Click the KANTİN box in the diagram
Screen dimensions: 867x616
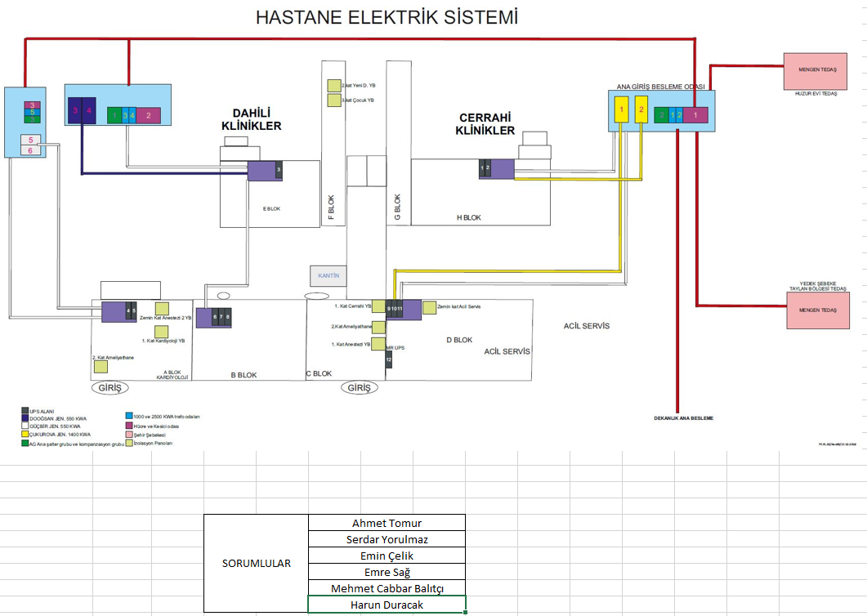pyautogui.click(x=328, y=276)
